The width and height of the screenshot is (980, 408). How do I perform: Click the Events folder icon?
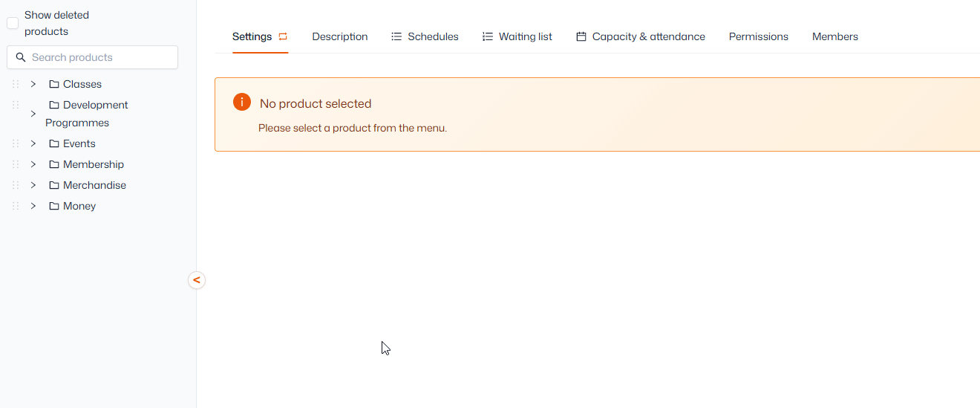pos(54,143)
